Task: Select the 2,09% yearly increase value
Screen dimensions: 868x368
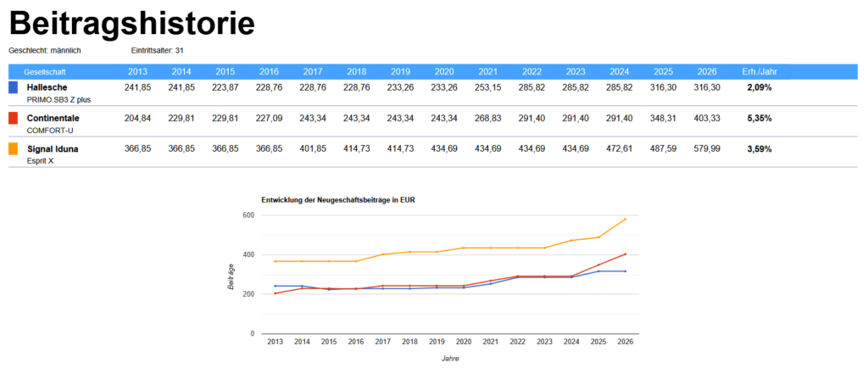Action: click(x=759, y=87)
